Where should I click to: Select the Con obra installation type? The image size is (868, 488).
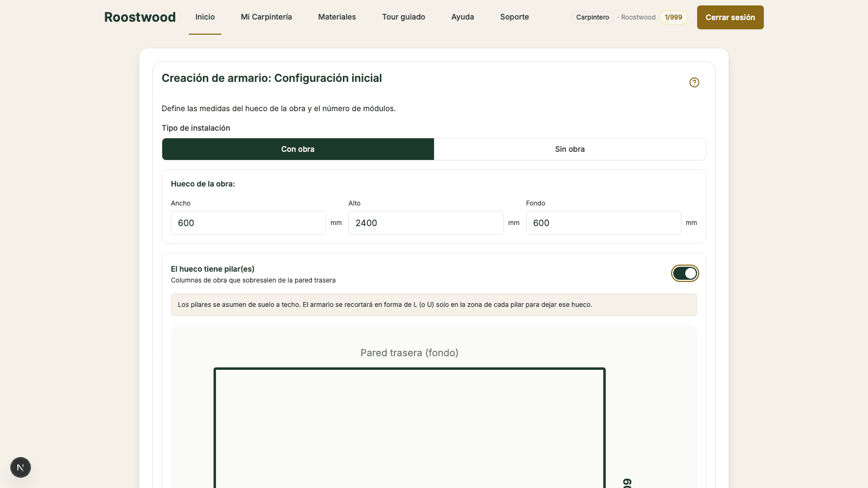[298, 149]
